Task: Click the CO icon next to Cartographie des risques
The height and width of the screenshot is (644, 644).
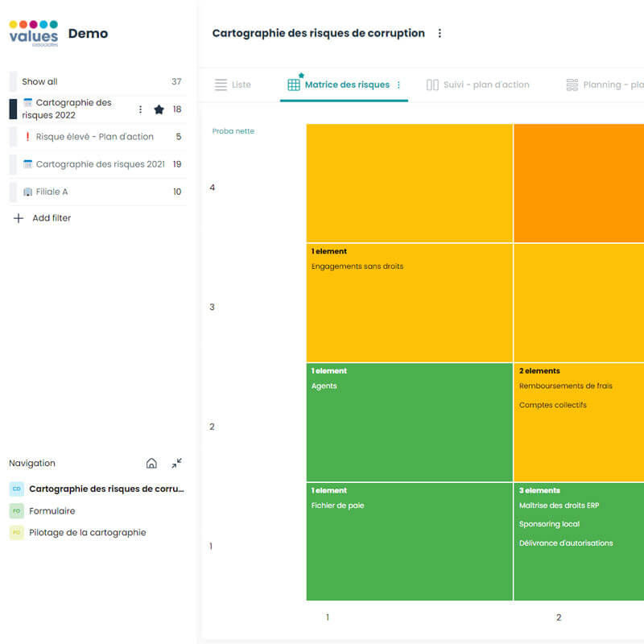Action: tap(15, 488)
